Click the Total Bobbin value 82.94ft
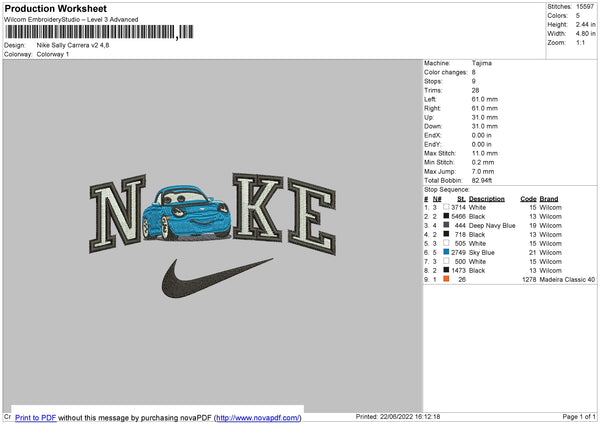Image resolution: width=600 pixels, height=424 pixels. (481, 180)
